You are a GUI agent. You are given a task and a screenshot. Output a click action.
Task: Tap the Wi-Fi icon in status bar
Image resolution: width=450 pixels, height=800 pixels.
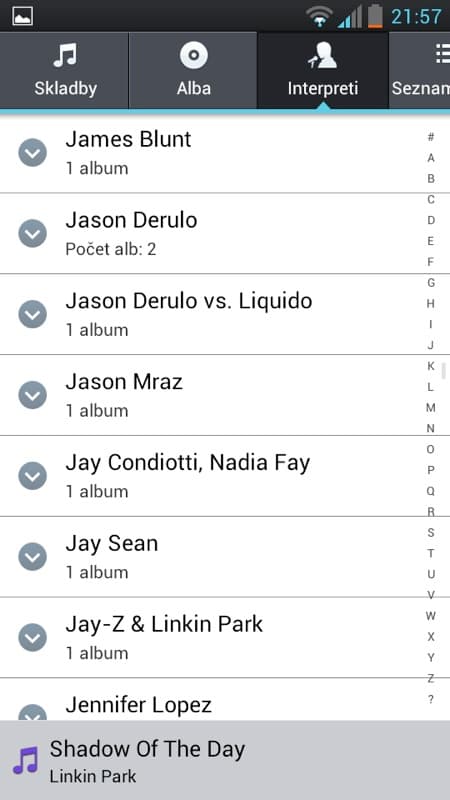[x=319, y=16]
